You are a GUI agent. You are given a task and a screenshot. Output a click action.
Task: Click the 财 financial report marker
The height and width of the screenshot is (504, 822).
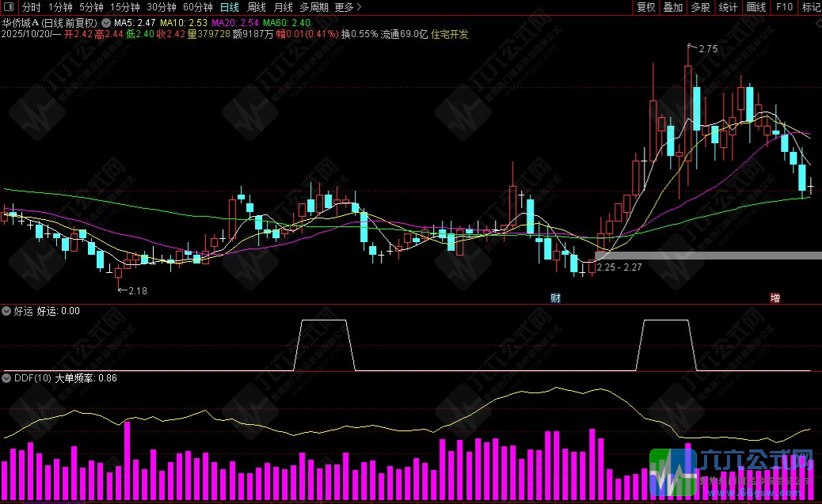556,298
